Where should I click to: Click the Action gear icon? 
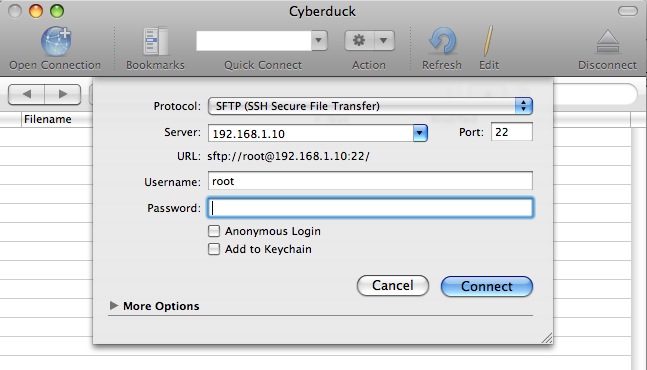(359, 40)
